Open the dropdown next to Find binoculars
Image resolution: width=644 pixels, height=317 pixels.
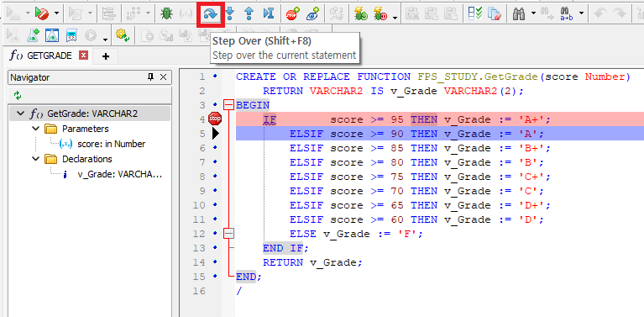(x=533, y=14)
